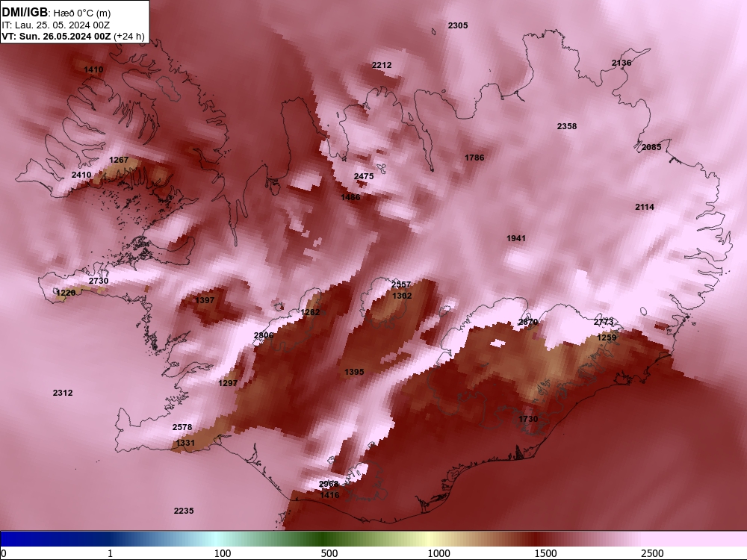Click the 1410 height value

pyautogui.click(x=93, y=69)
